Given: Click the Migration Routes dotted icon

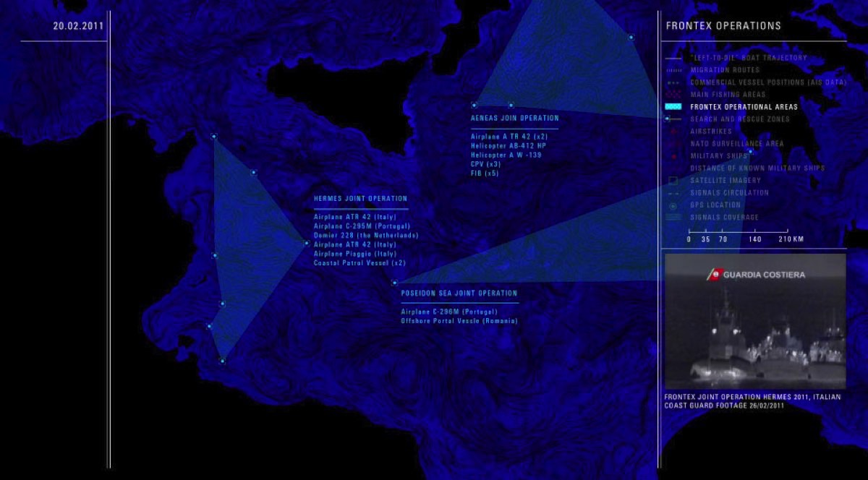Looking at the screenshot, I should click(673, 70).
